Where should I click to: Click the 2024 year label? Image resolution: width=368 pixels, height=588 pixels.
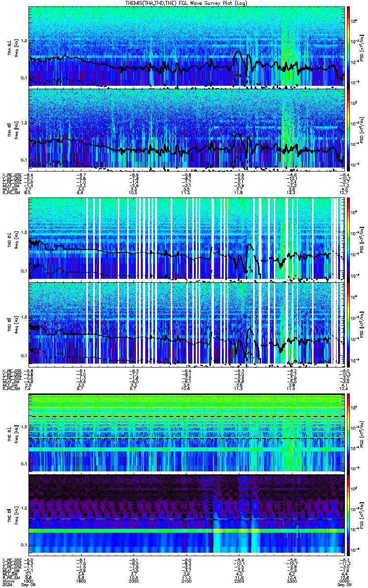click(x=7, y=585)
